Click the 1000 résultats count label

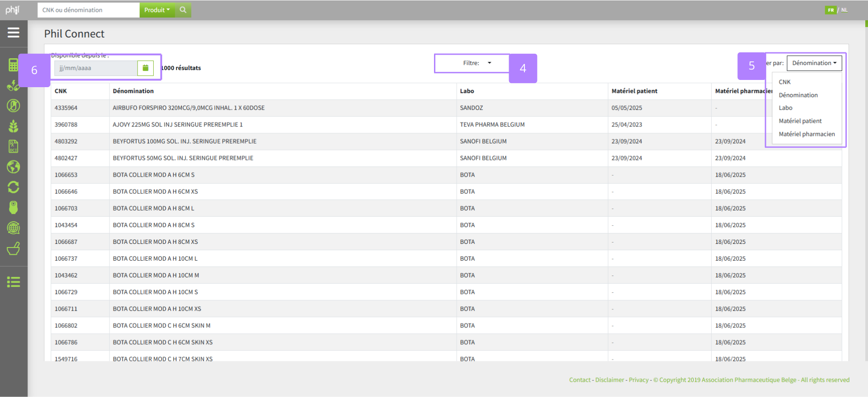(181, 68)
